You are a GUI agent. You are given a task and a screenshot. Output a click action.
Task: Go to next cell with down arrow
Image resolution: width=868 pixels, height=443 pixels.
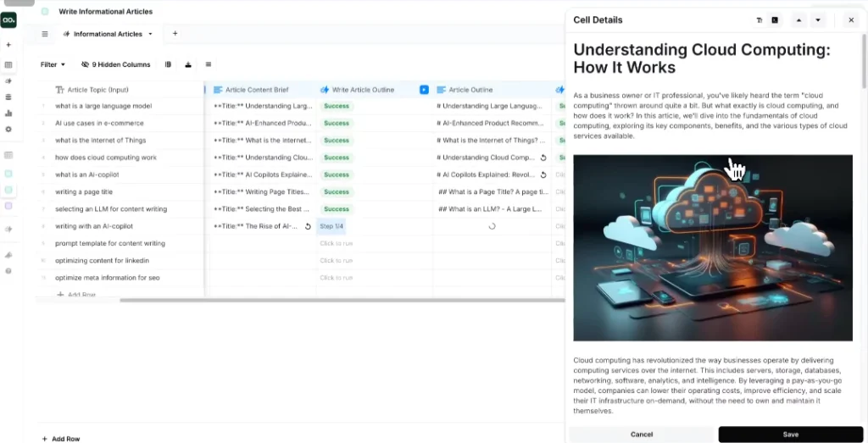[x=818, y=20]
